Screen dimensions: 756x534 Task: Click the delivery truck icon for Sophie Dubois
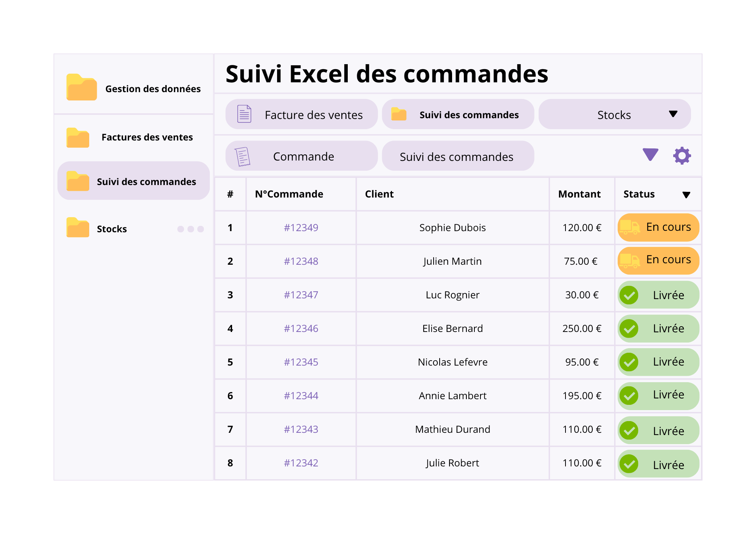[x=629, y=227]
